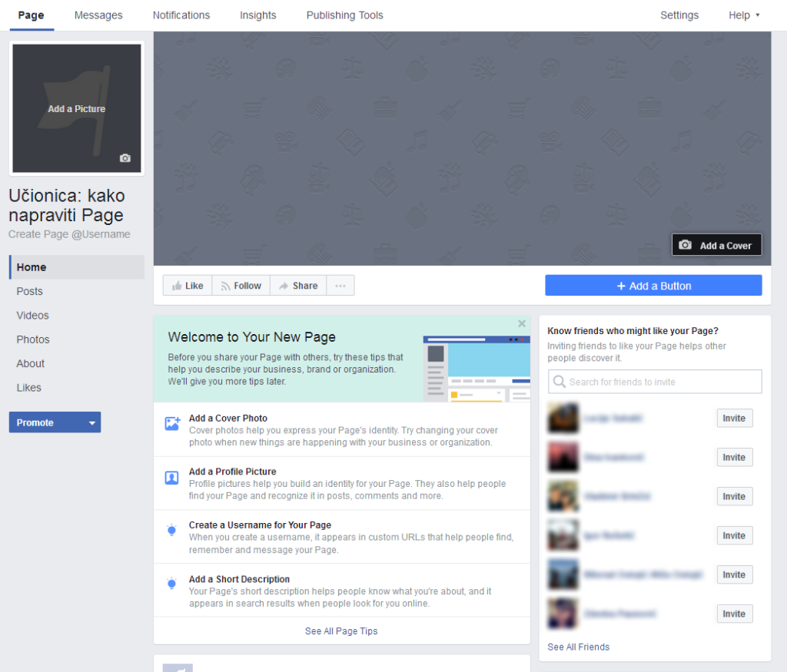
Task: Click the Add a Profile Picture tip icon
Action: [x=172, y=478]
